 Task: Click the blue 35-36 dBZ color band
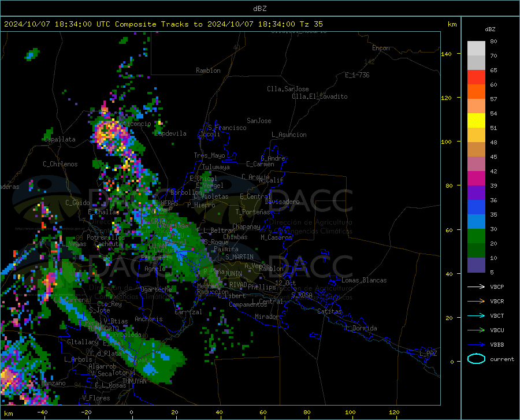pyautogui.click(x=476, y=207)
